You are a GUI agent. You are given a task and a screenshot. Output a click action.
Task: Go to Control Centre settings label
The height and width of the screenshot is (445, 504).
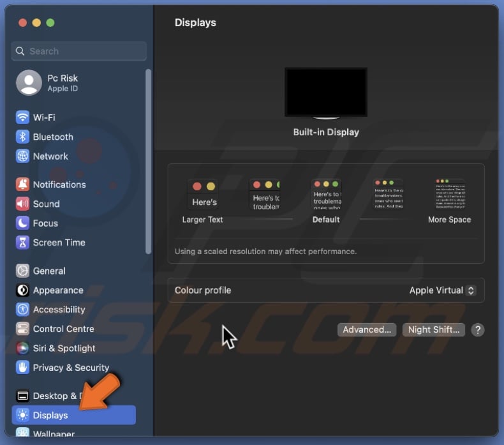(x=64, y=329)
